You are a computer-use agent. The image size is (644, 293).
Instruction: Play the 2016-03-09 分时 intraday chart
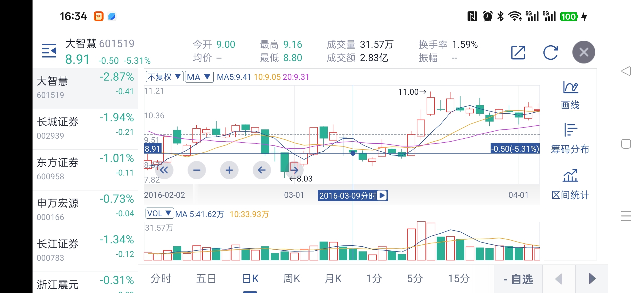point(382,195)
